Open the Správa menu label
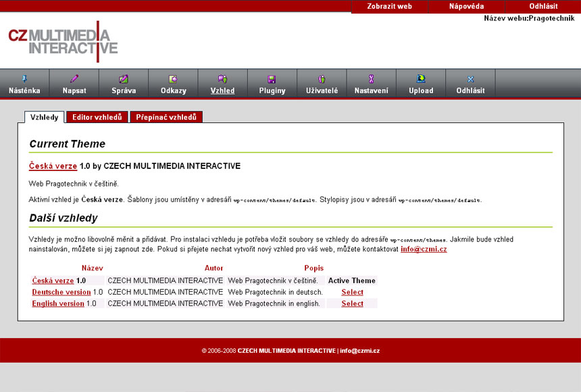Viewport: 581px width, 392px height. (x=124, y=91)
